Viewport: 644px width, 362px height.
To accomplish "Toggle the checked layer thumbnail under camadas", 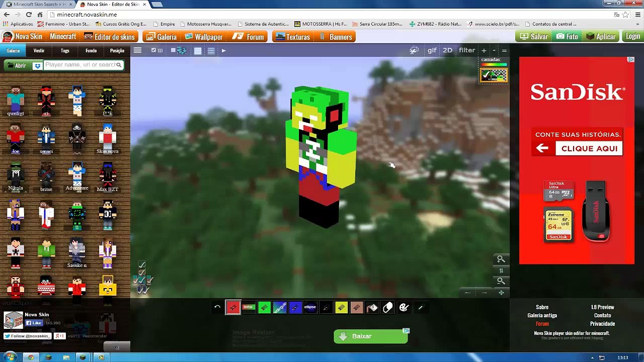I will pyautogui.click(x=494, y=75).
